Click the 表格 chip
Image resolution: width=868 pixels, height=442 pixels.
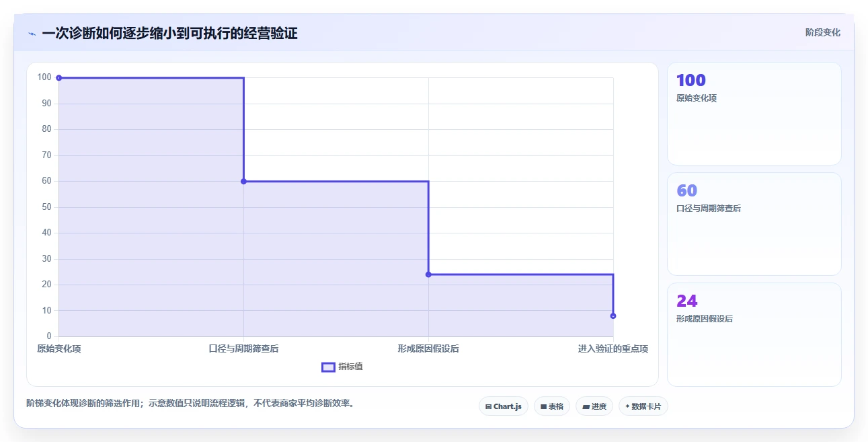click(x=552, y=406)
